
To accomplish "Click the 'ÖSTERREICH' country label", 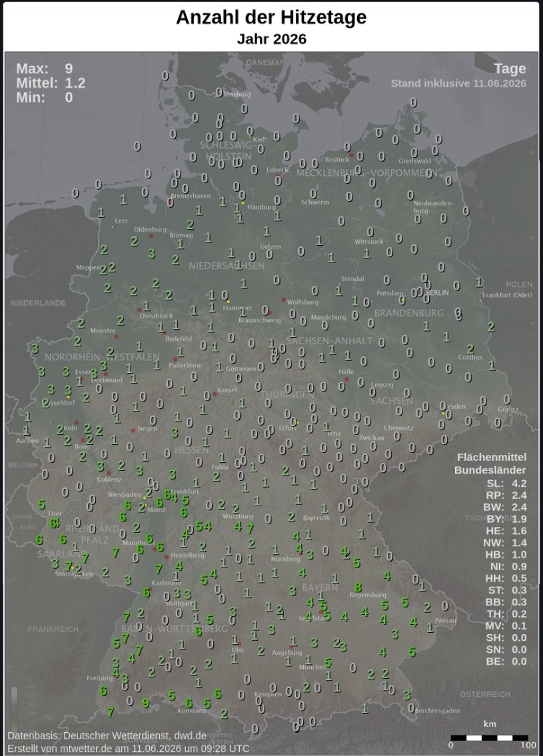I will 484,694.
